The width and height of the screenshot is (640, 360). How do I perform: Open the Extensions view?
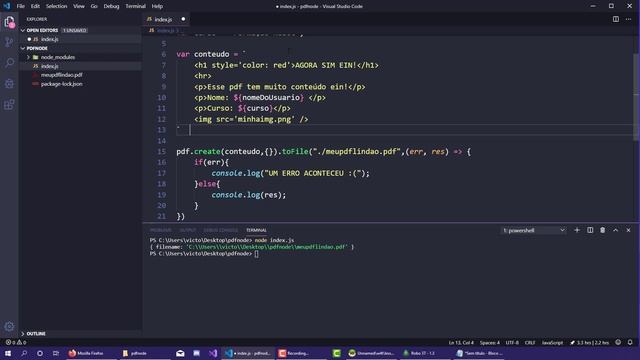point(9,104)
